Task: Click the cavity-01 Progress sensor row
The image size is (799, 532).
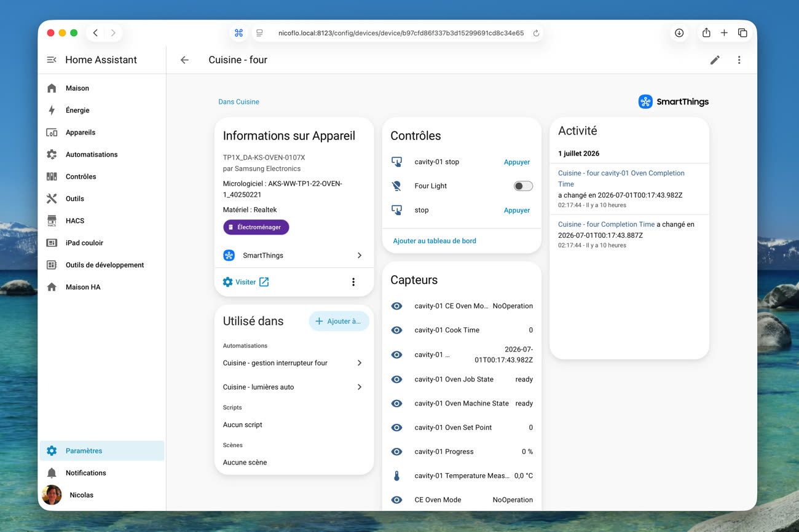Action: click(462, 452)
